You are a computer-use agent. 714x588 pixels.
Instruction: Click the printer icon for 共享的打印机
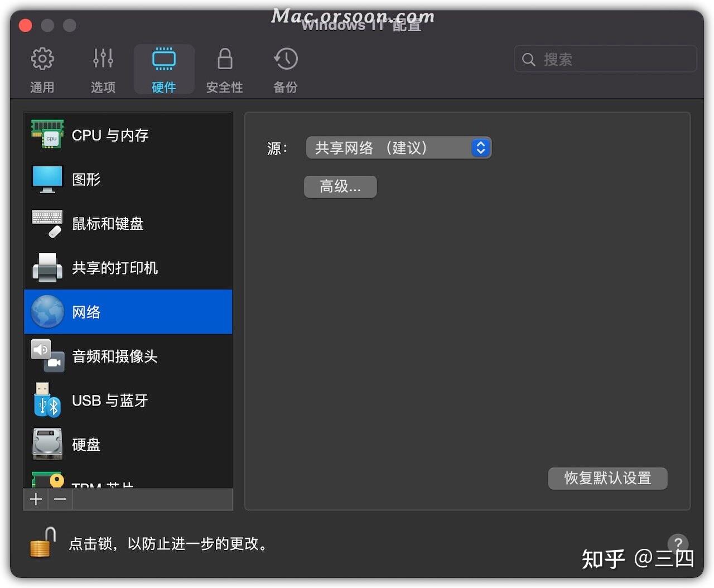point(47,267)
